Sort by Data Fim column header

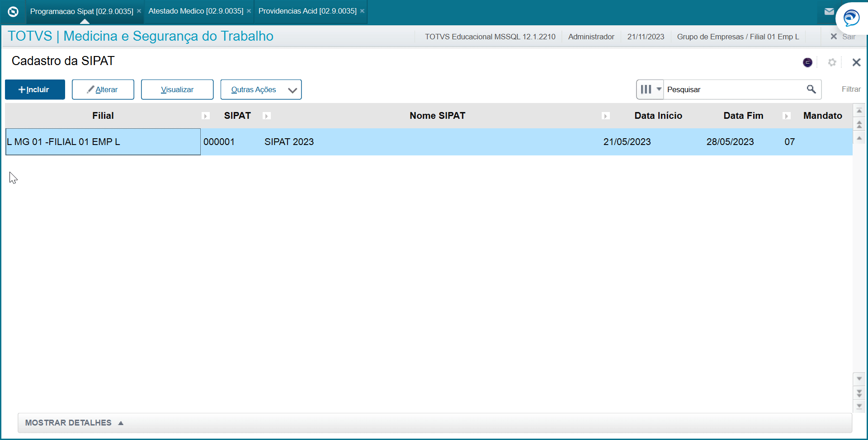pos(743,116)
